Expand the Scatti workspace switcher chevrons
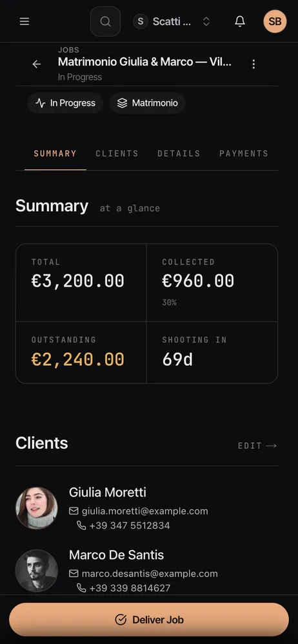The height and width of the screenshot is (644, 298). point(206,21)
